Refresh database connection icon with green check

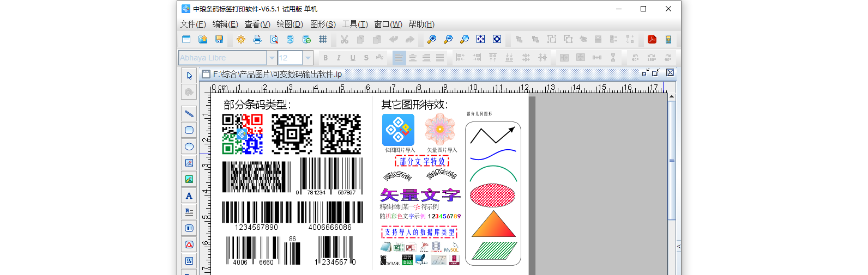(306, 39)
